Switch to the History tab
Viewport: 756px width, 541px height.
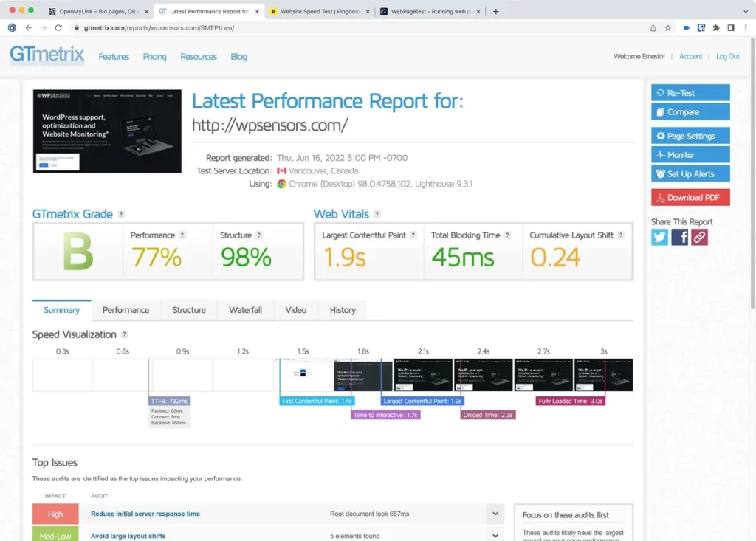[x=343, y=310]
